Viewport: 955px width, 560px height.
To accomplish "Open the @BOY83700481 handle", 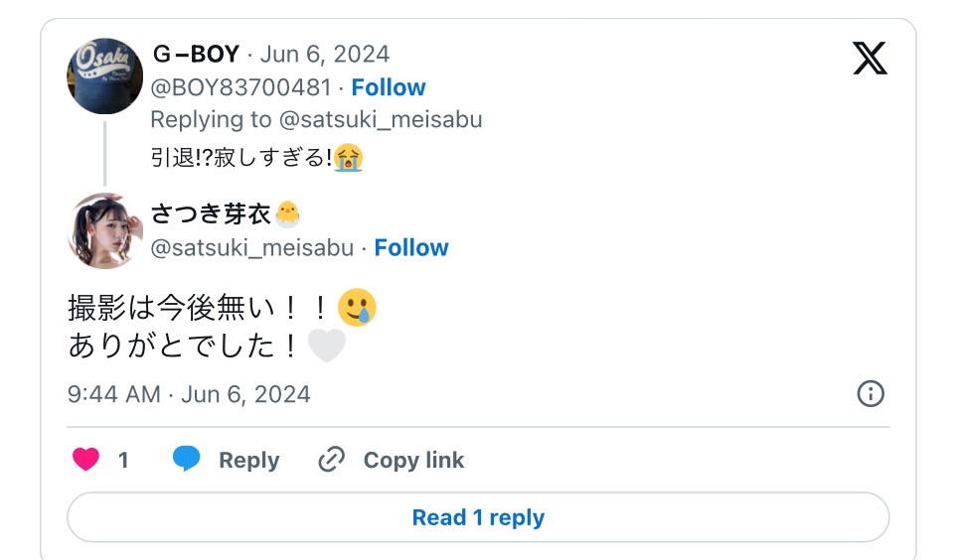I will (x=240, y=87).
